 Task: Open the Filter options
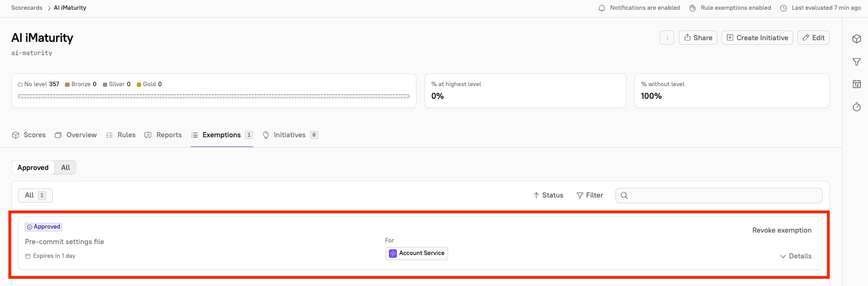(x=590, y=195)
